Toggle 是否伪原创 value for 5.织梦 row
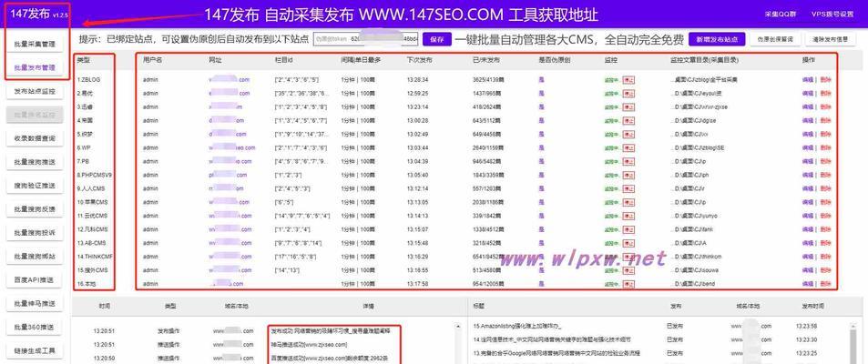This screenshot has height=364, width=868. pos(541,135)
